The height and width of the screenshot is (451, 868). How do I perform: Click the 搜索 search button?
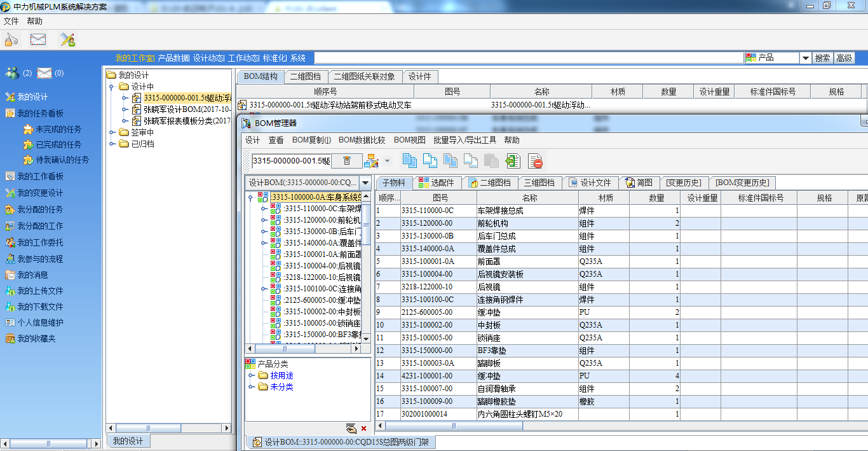point(822,58)
